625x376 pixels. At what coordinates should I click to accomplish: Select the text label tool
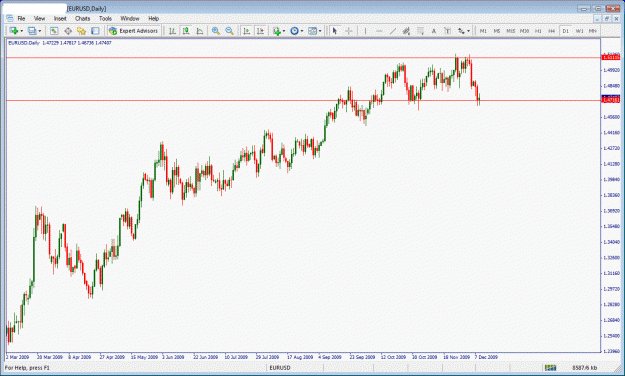coord(447,31)
